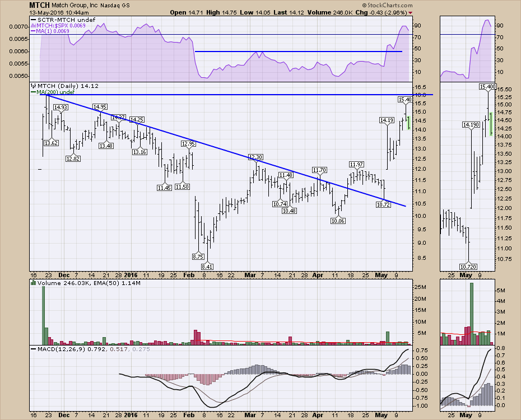Click the MA(1) 0.0069 legend entry
521x420 pixels.
click(50, 31)
